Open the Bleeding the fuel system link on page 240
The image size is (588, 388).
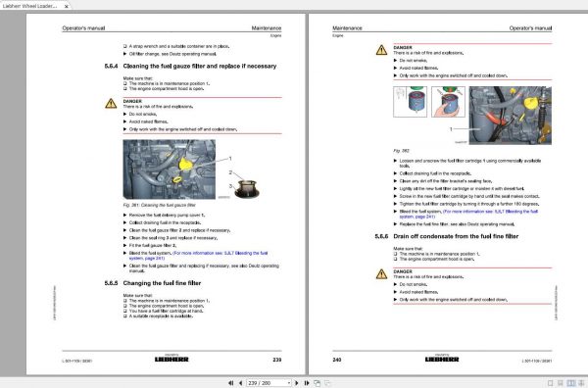coord(468,214)
